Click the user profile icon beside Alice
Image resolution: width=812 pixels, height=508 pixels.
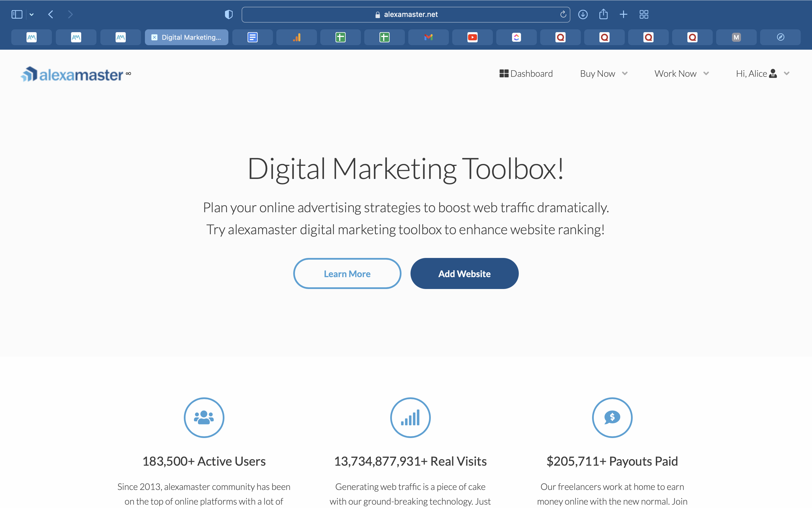773,73
